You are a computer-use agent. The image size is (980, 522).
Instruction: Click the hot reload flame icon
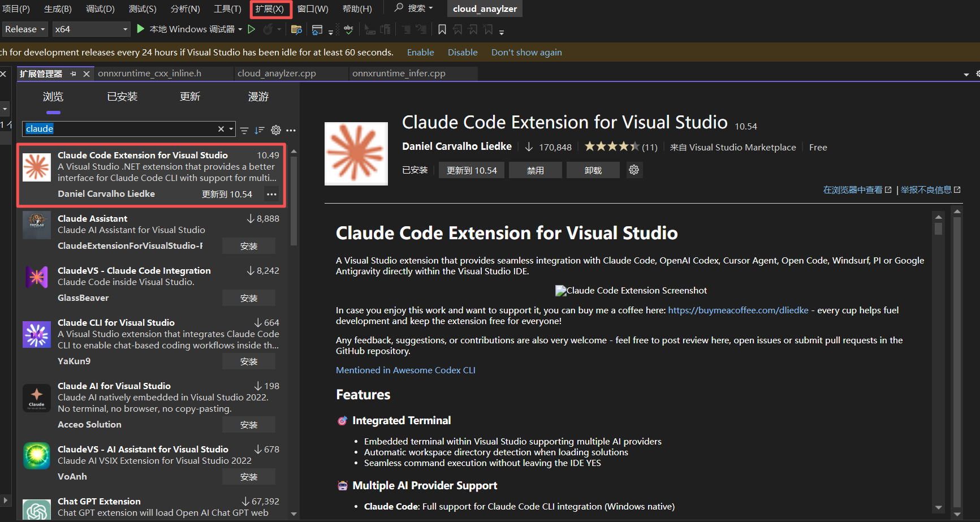pos(268,29)
